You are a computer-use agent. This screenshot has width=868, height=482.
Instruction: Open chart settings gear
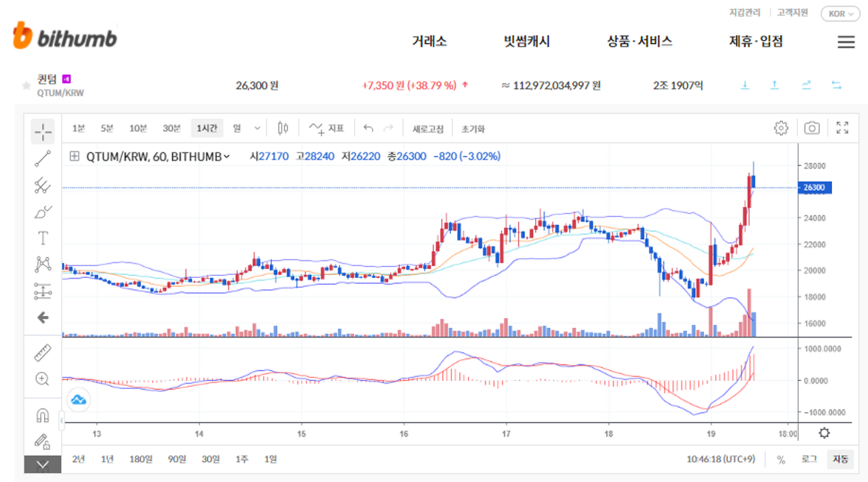pos(781,127)
